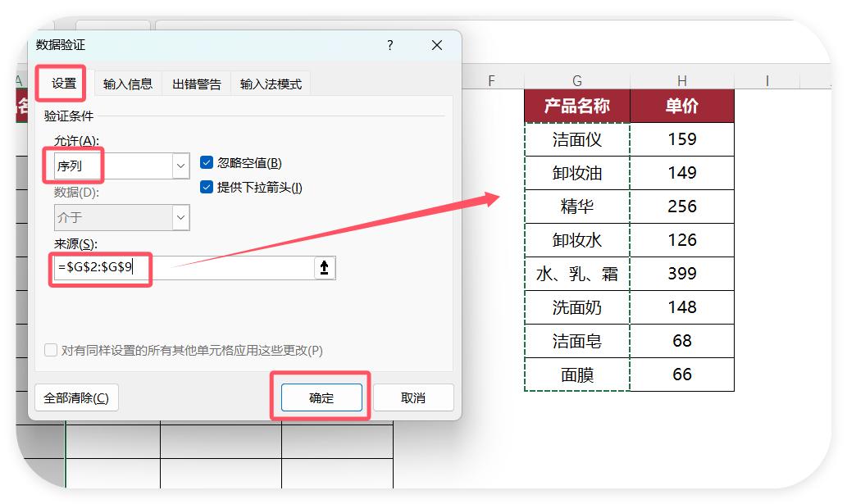Toggle the 忽略空值 checkbox
Screen dimensions: 847x504
coord(207,162)
